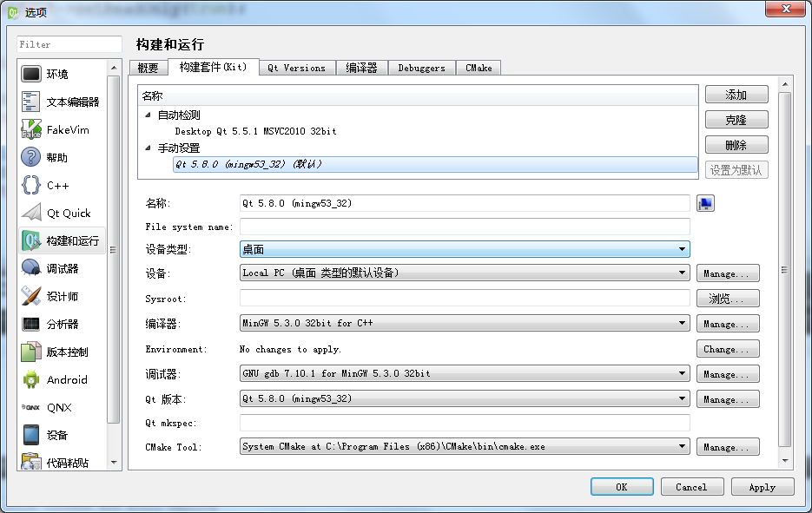
Task: Select the 版本控制 document icon
Action: click(x=31, y=352)
